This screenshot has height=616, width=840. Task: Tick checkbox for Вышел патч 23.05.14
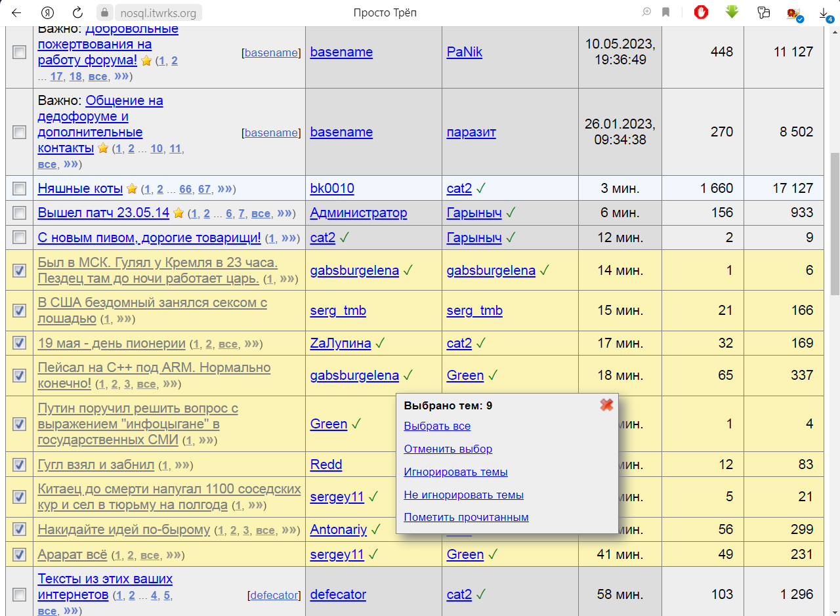point(20,213)
